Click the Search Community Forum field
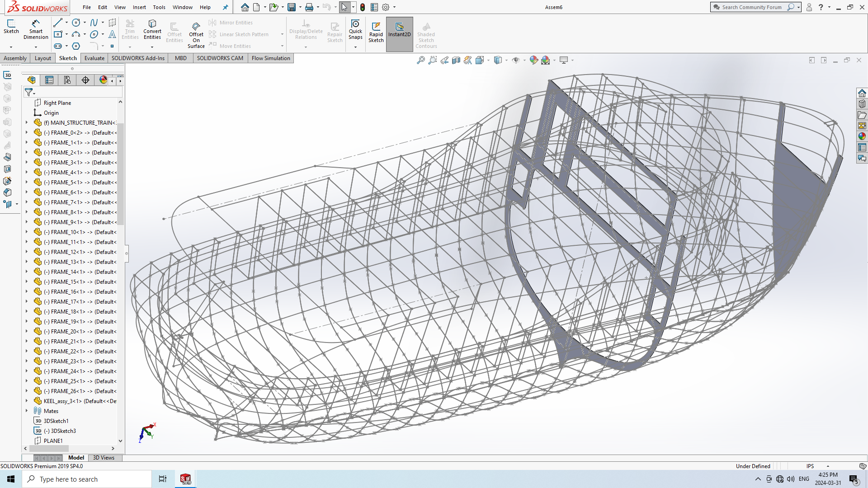 [x=751, y=7]
